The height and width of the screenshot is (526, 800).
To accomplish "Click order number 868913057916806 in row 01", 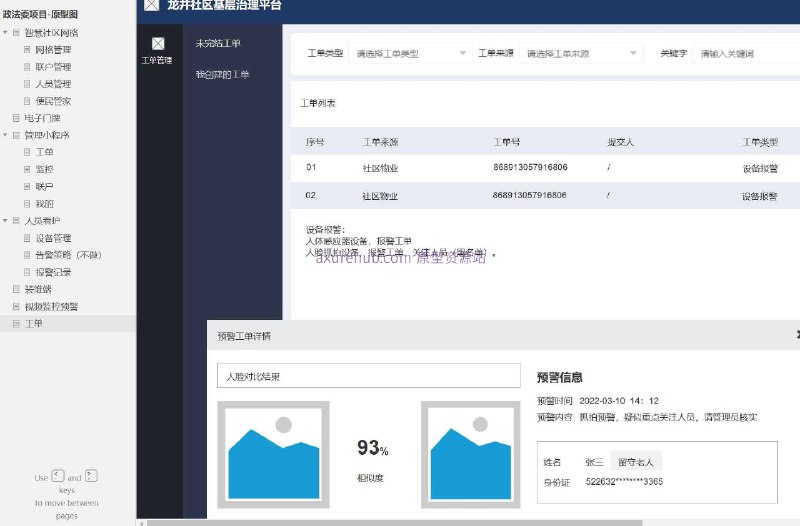I will (x=530, y=167).
